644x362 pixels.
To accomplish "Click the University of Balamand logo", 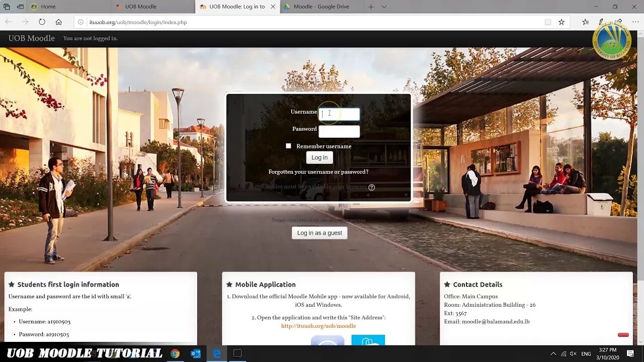I will coord(612,40).
